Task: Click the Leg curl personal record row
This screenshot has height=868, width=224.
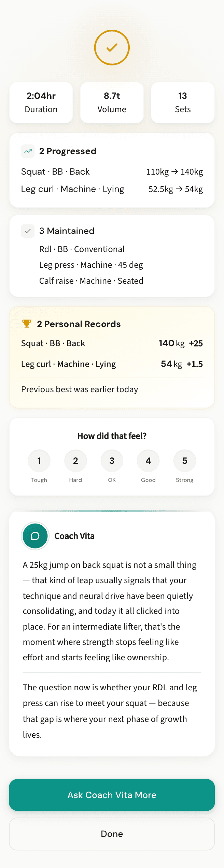Action: tap(112, 364)
